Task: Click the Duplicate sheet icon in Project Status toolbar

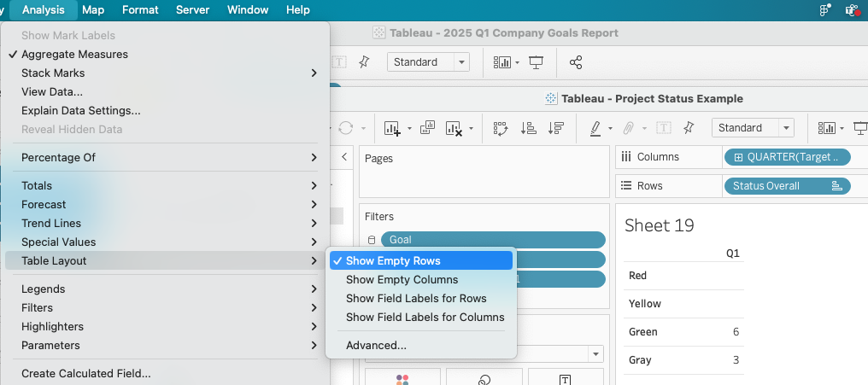Action: point(427,128)
